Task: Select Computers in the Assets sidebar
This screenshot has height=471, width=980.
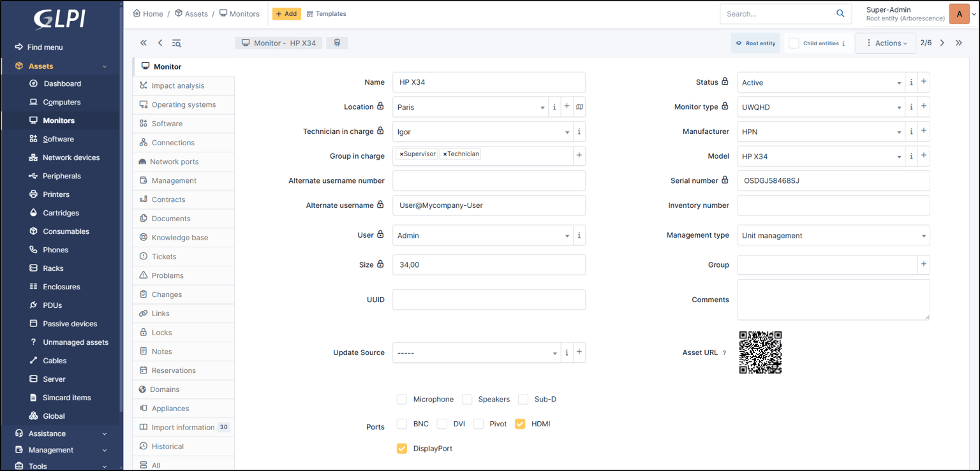Action: 61,102
